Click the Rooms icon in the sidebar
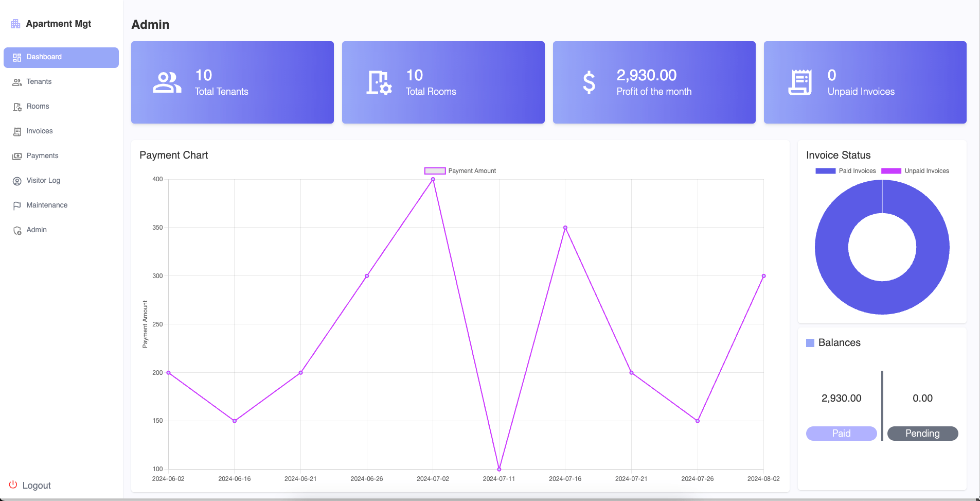This screenshot has width=980, height=501. (16, 106)
